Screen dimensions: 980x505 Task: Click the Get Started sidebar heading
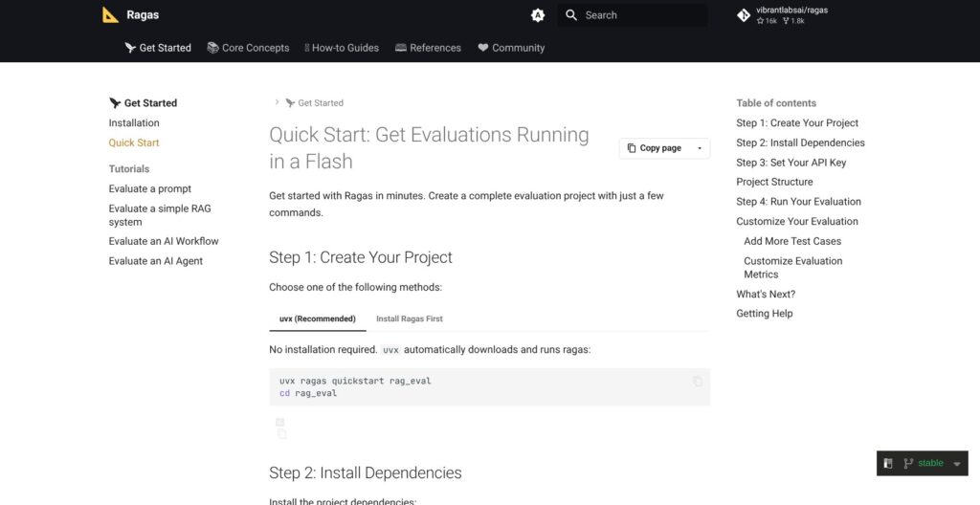[144, 103]
